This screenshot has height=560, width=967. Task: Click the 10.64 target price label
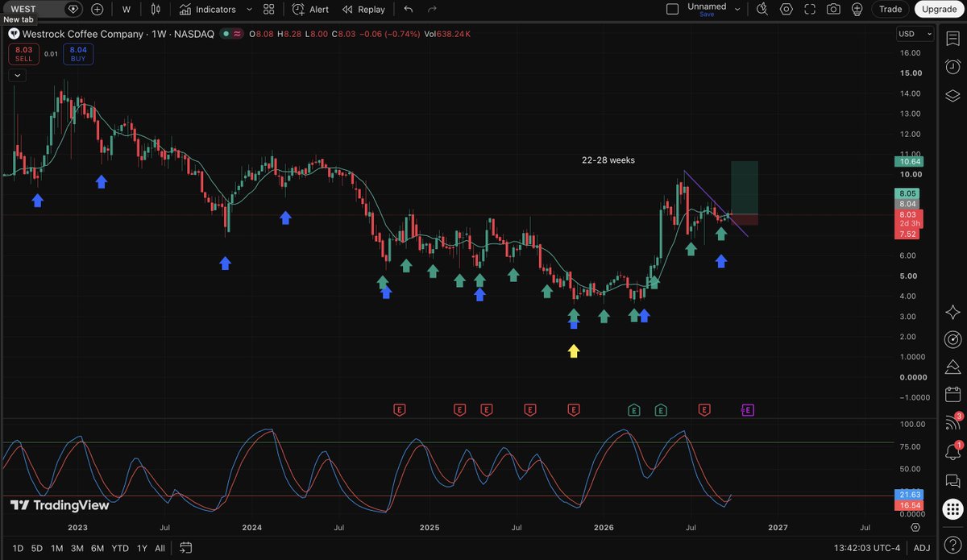pyautogui.click(x=910, y=161)
